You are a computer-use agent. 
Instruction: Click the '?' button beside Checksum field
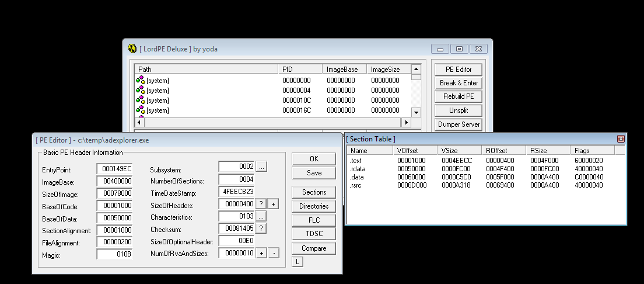pyautogui.click(x=261, y=228)
